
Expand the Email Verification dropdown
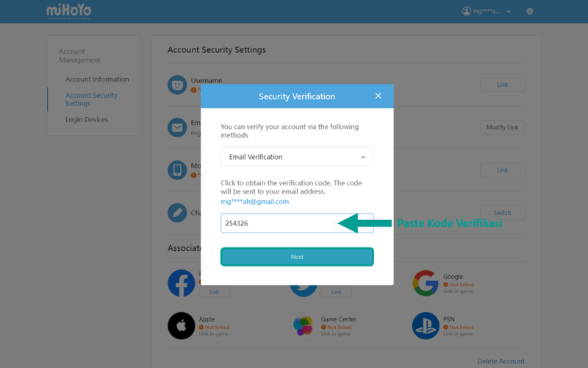[x=297, y=157]
